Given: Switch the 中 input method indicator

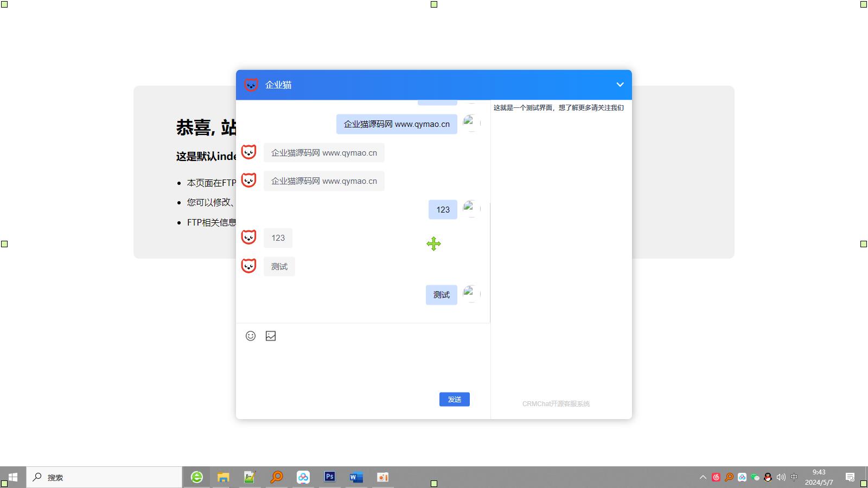Looking at the screenshot, I should [x=794, y=477].
